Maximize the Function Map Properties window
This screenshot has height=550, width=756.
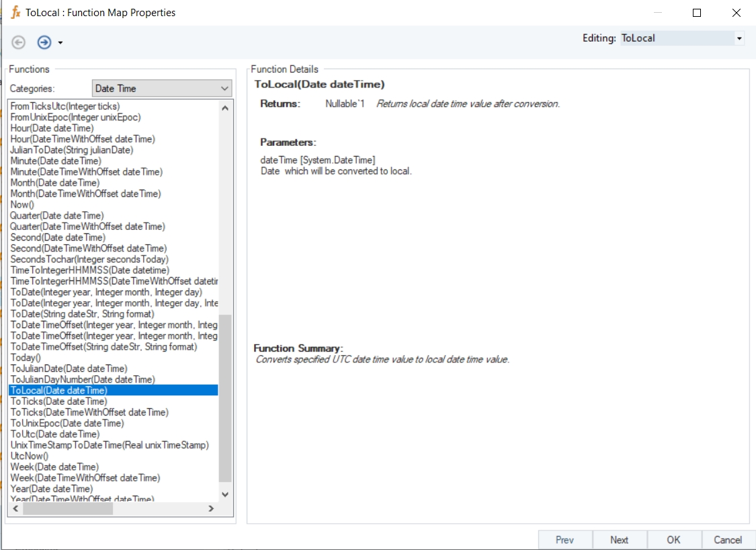pos(697,13)
